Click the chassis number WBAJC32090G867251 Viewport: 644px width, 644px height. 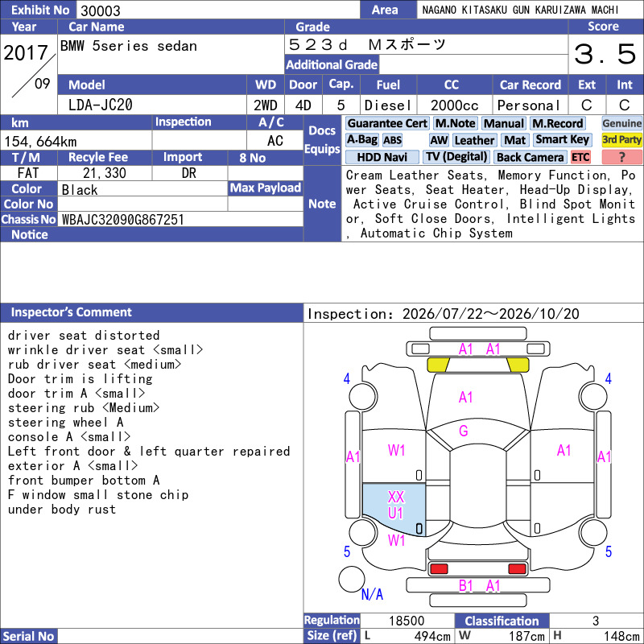[x=123, y=220]
